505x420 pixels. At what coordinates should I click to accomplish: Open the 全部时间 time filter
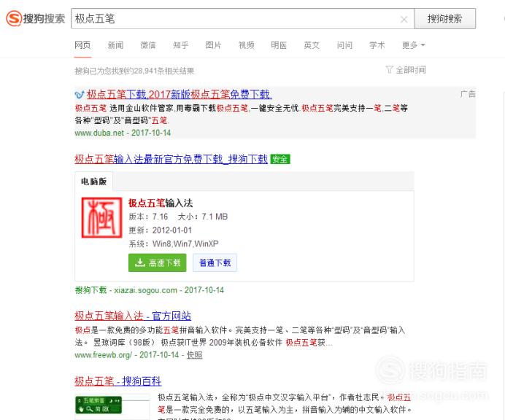pos(411,70)
